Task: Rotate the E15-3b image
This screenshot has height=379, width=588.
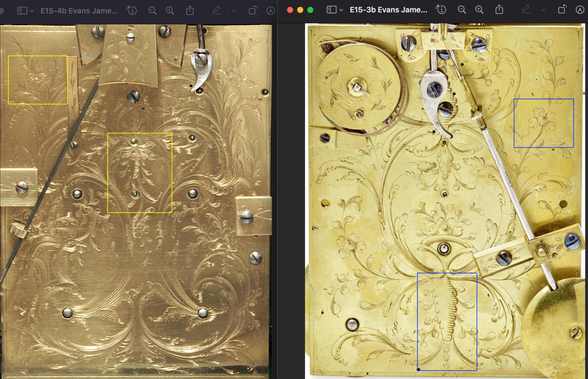Action: coord(562,9)
